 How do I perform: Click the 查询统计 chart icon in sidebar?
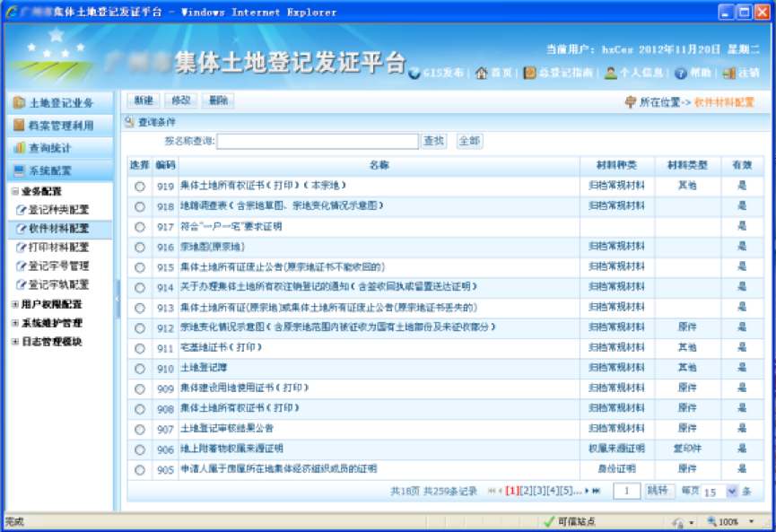coord(19,148)
